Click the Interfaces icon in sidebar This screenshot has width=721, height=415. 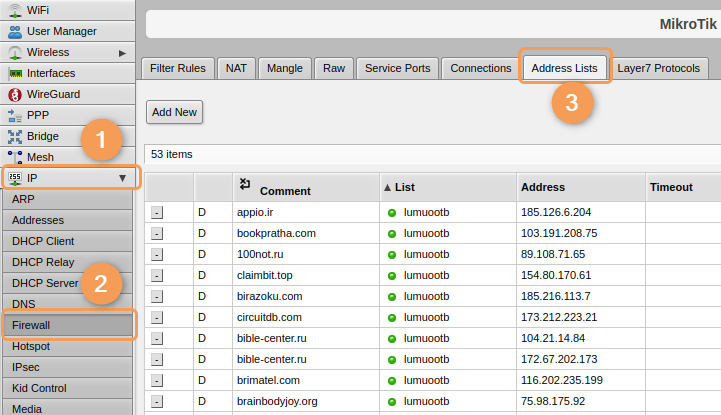(15, 73)
